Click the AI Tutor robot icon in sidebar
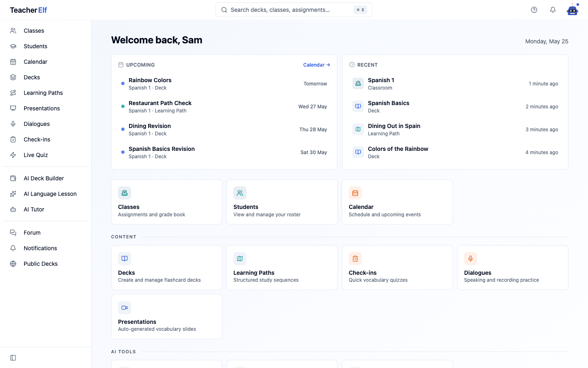This screenshot has height=368, width=588. pos(13,209)
